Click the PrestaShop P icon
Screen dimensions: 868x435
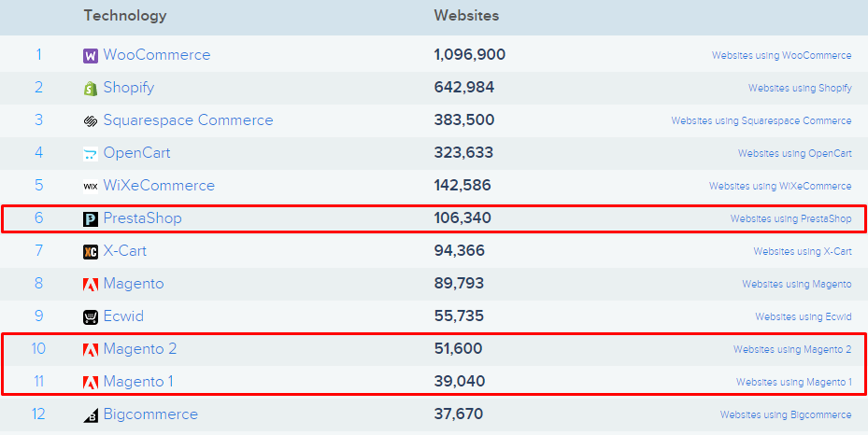click(x=91, y=218)
